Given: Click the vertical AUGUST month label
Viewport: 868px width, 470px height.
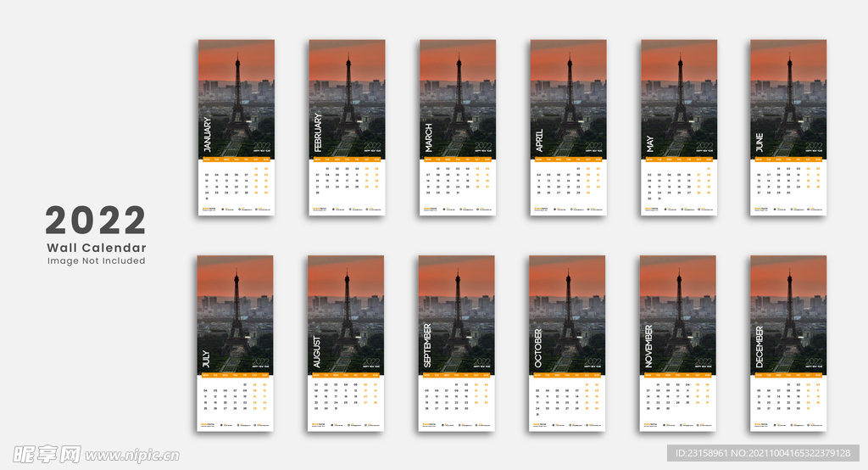Looking at the screenshot, I should pos(317,352).
